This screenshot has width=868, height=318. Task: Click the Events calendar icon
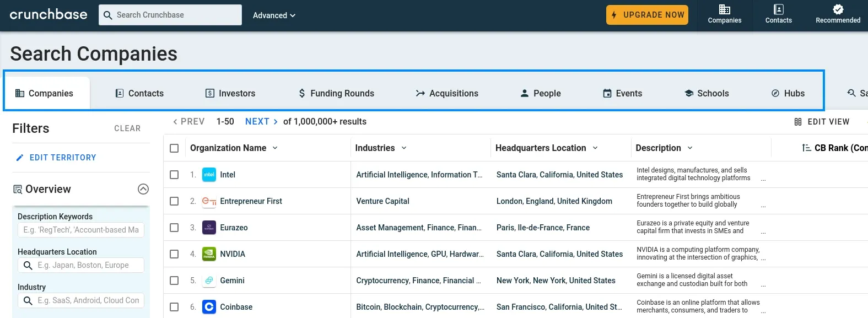pos(607,93)
